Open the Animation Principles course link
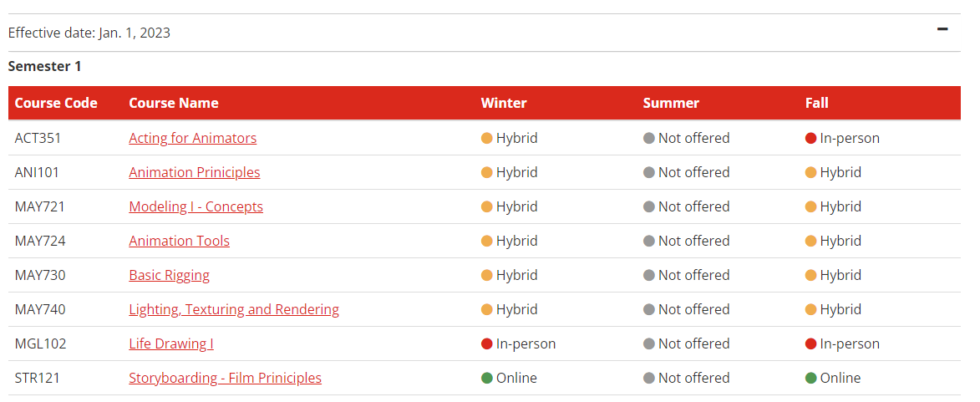Viewport: 980px width, 402px height. pos(194,172)
